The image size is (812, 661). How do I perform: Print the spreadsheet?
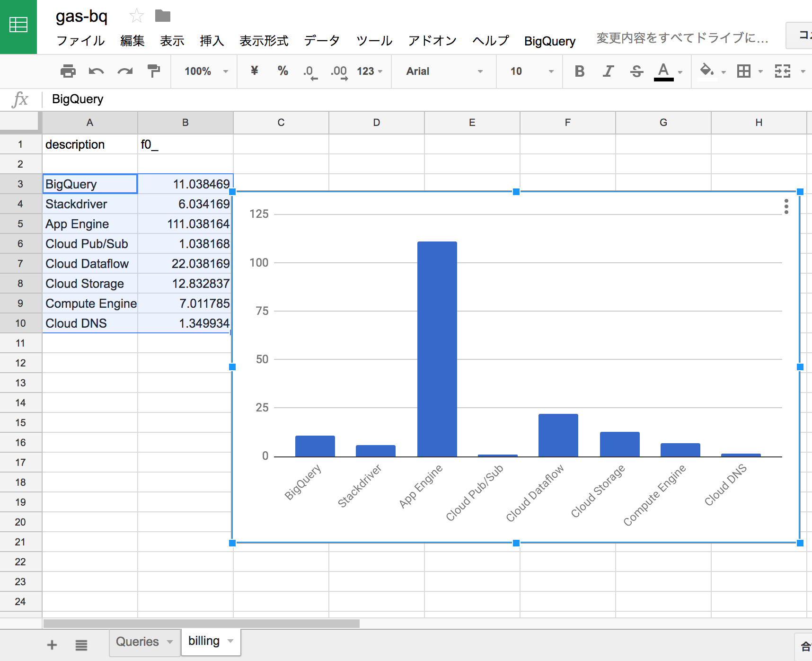[x=68, y=71]
